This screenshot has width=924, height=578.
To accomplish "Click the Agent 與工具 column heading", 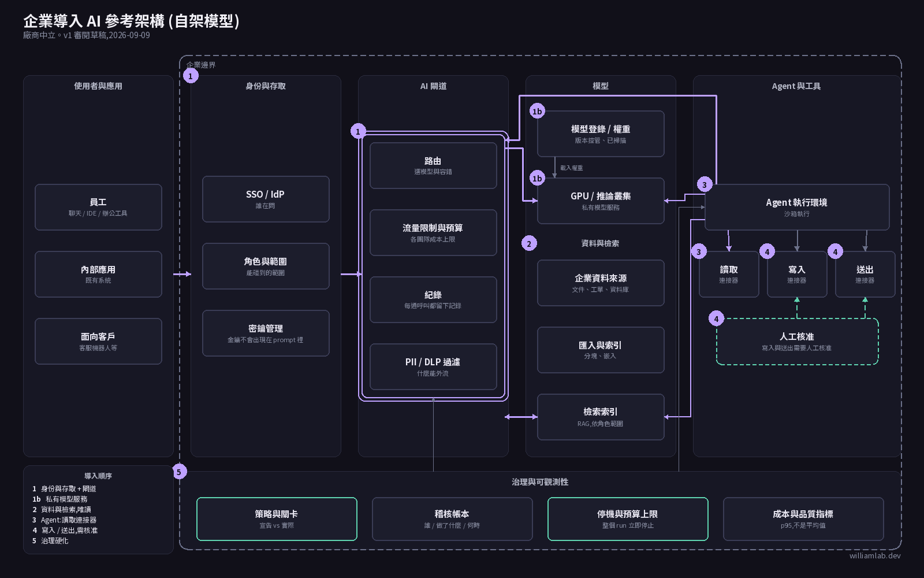I will point(796,86).
